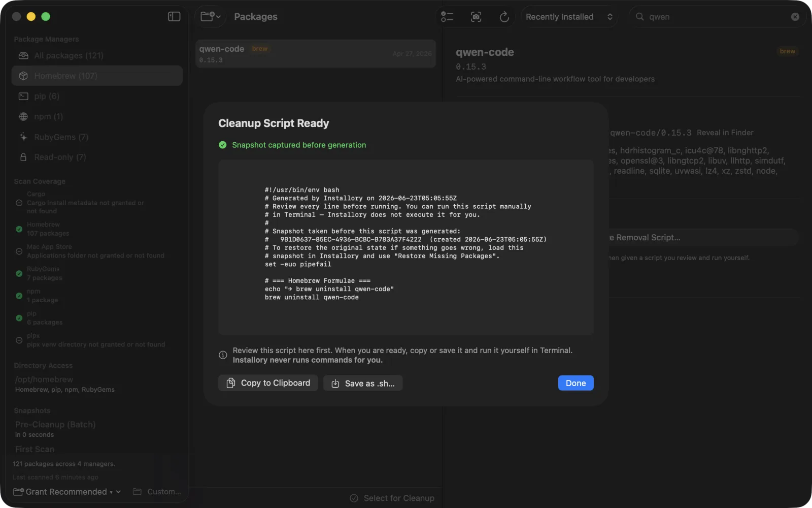Image resolution: width=812 pixels, height=508 pixels.
Task: Click the Removal Script... button
Action: [703, 237]
